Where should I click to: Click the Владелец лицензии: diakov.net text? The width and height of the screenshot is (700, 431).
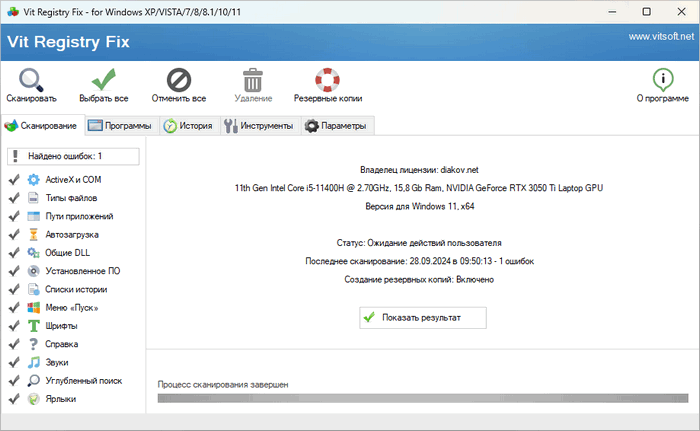419,170
